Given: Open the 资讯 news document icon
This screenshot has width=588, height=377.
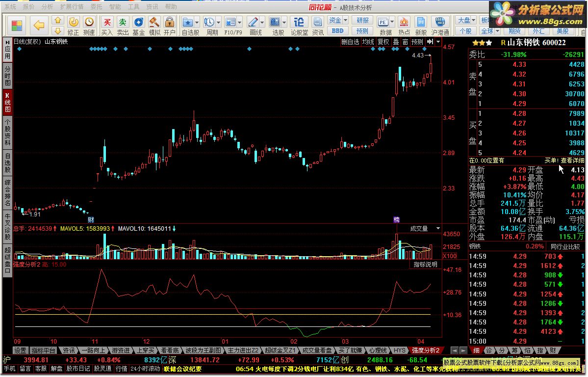Looking at the screenshot, I should pos(318,26).
